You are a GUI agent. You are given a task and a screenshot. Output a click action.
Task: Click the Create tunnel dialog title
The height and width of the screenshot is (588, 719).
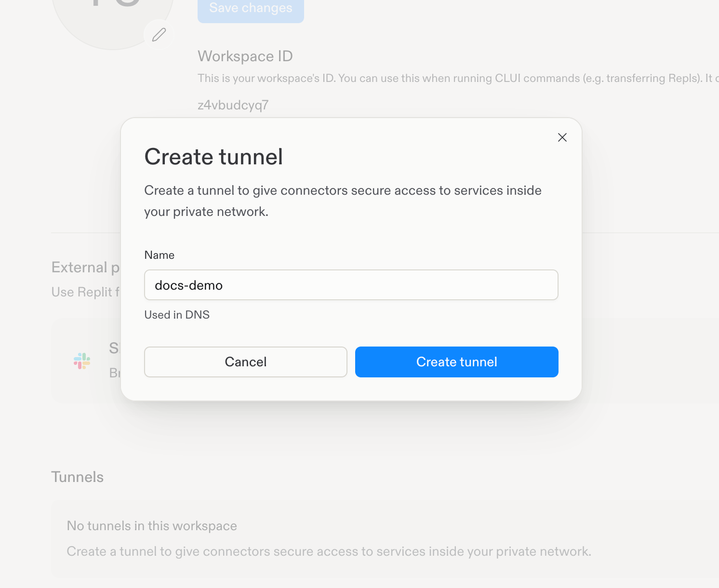point(213,157)
